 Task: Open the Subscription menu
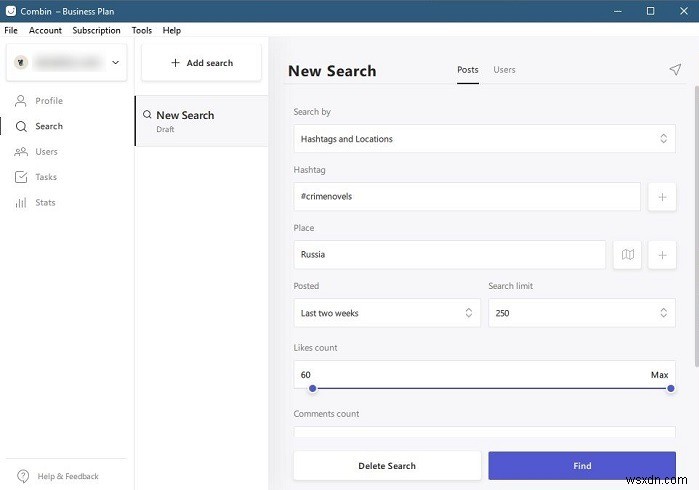(x=96, y=31)
